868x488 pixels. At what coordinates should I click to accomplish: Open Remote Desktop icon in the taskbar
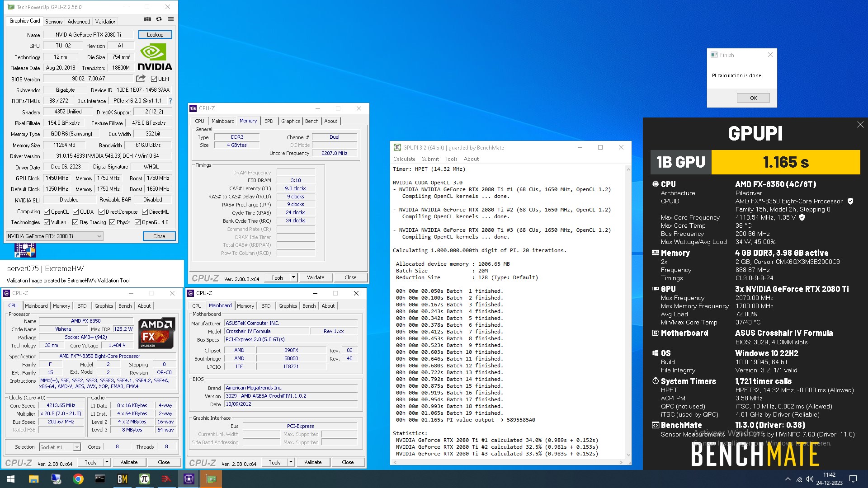point(56,479)
